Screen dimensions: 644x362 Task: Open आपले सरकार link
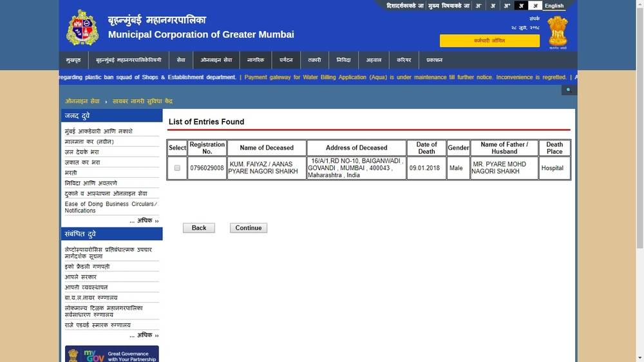pyautogui.click(x=80, y=277)
